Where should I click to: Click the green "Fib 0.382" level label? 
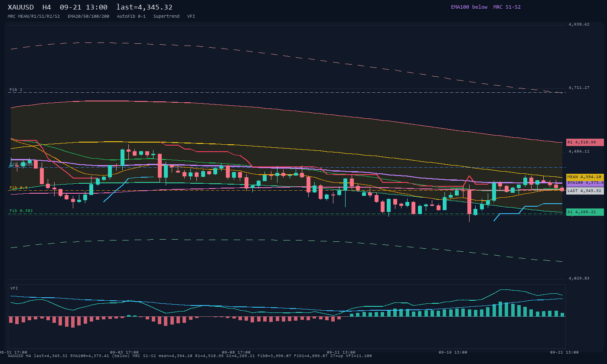point(21,211)
